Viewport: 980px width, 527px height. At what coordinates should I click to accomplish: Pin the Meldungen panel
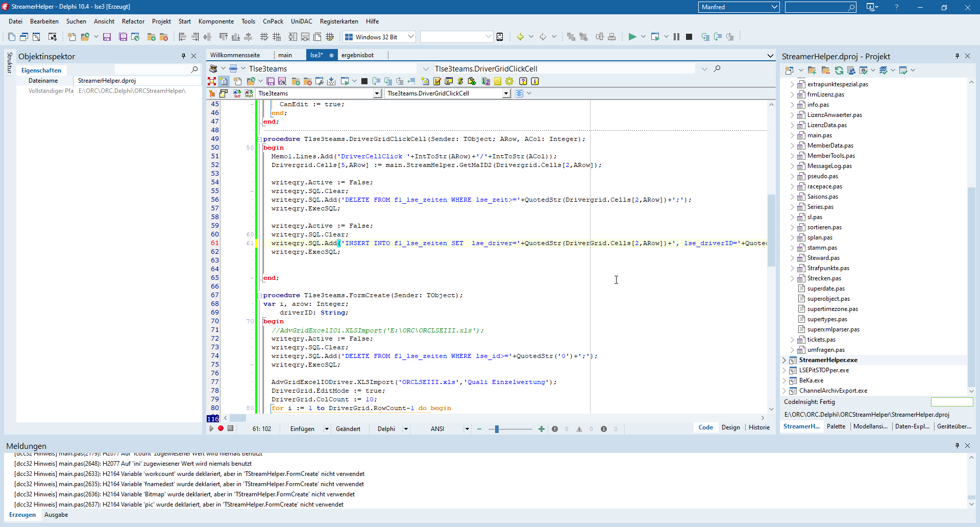click(957, 446)
